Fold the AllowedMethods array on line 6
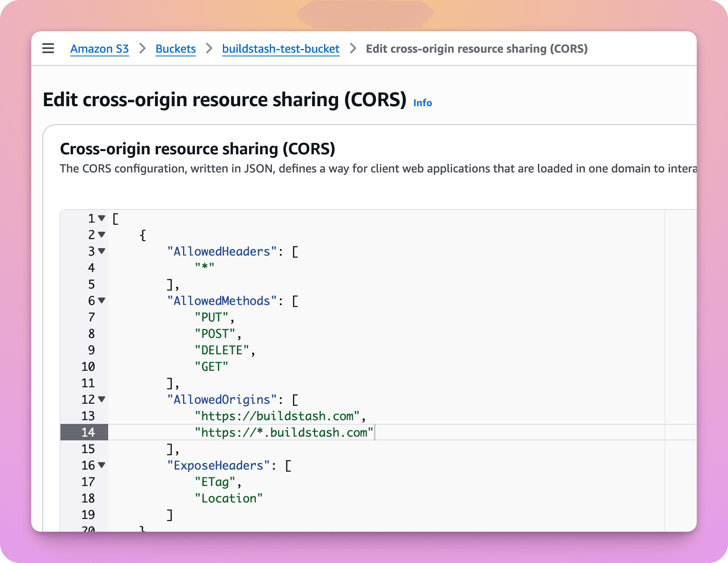The image size is (728, 563). coord(102,300)
